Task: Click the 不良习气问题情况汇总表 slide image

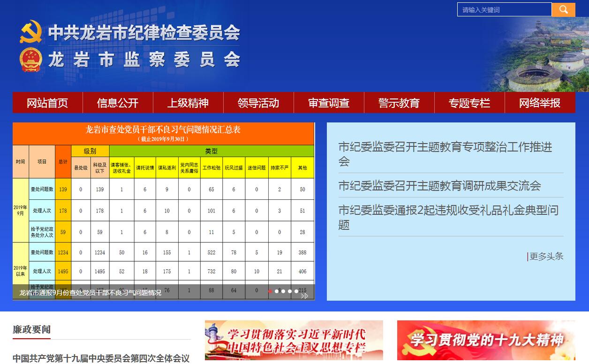Action: 164,211
